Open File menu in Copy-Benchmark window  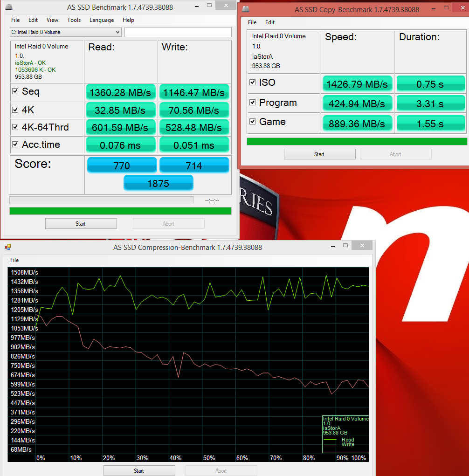(x=252, y=22)
